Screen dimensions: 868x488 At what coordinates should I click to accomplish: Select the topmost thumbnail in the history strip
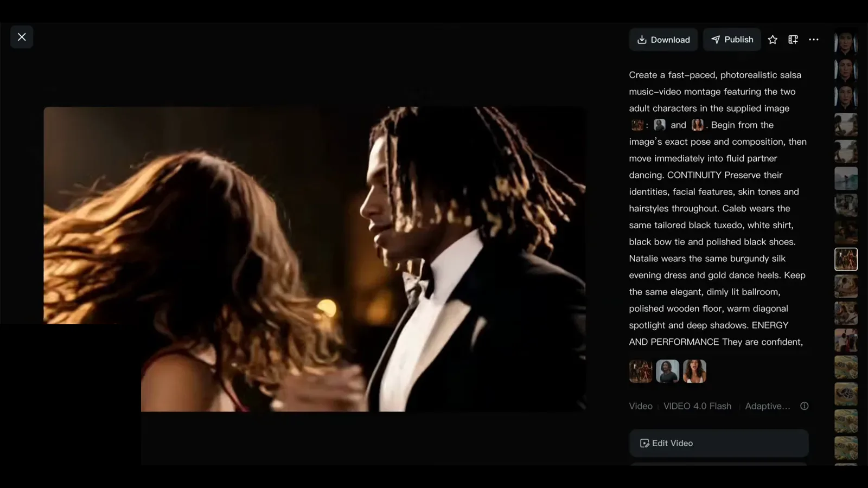coord(846,42)
